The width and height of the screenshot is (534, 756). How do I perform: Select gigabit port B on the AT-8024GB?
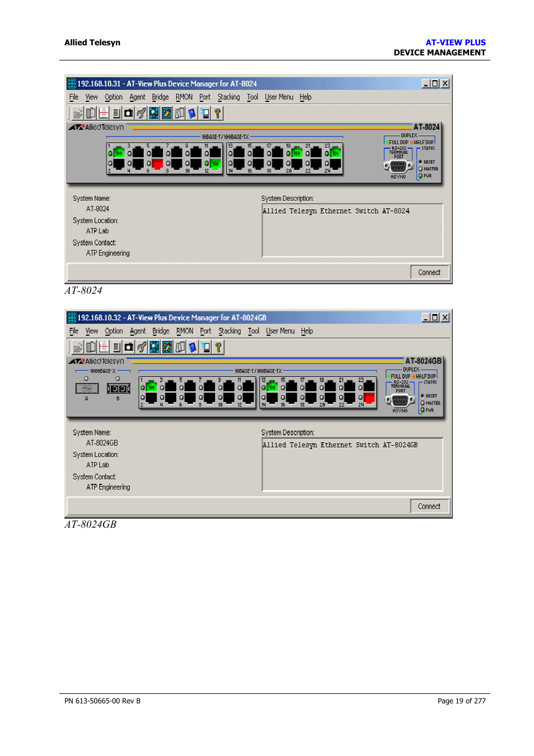coord(119,388)
